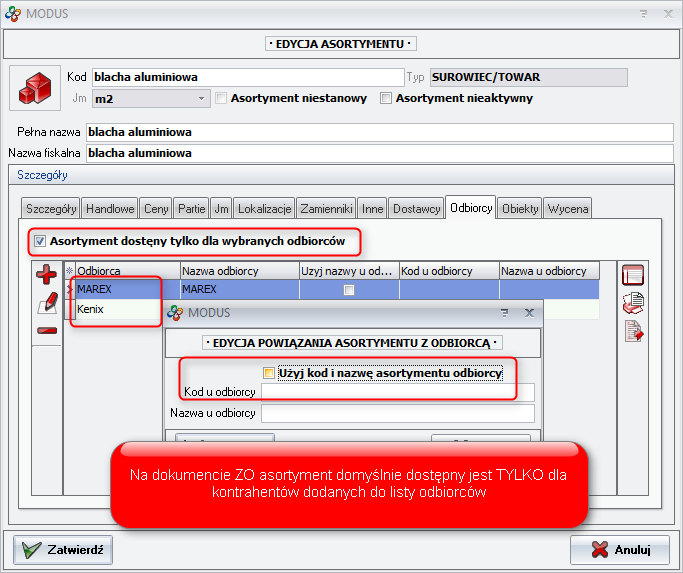Open the Dostawcy tab

coord(416,209)
